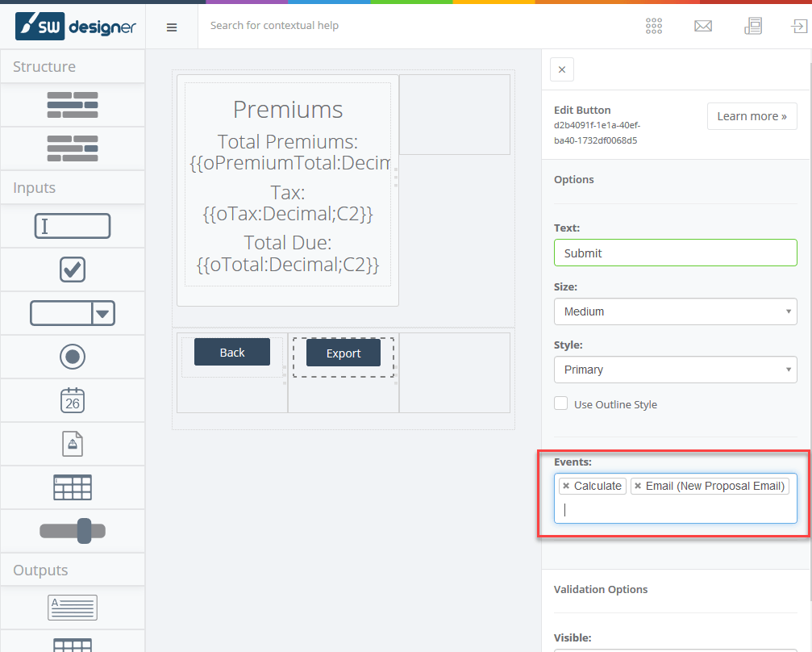
Task: Click the Text field containing Submit
Action: click(x=675, y=253)
